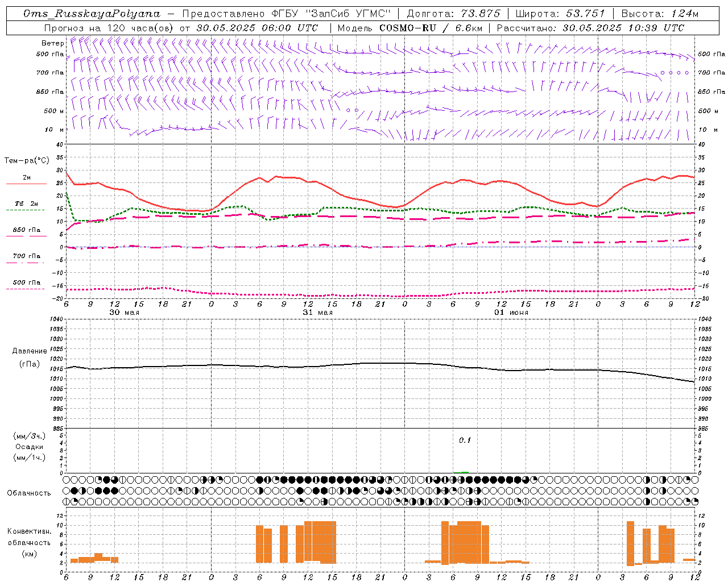Click the 'Долгота: 73.875' header value
The height and width of the screenshot is (582, 728).
point(453,14)
